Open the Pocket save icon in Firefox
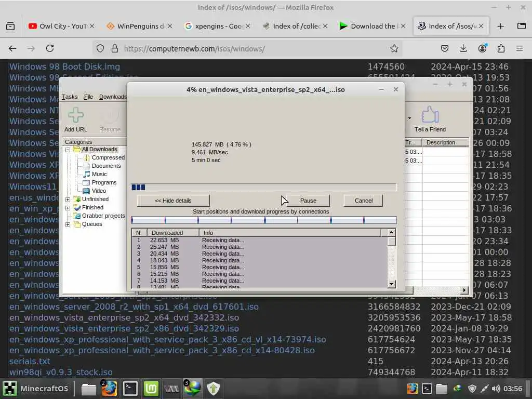The image size is (532, 399). [x=445, y=48]
